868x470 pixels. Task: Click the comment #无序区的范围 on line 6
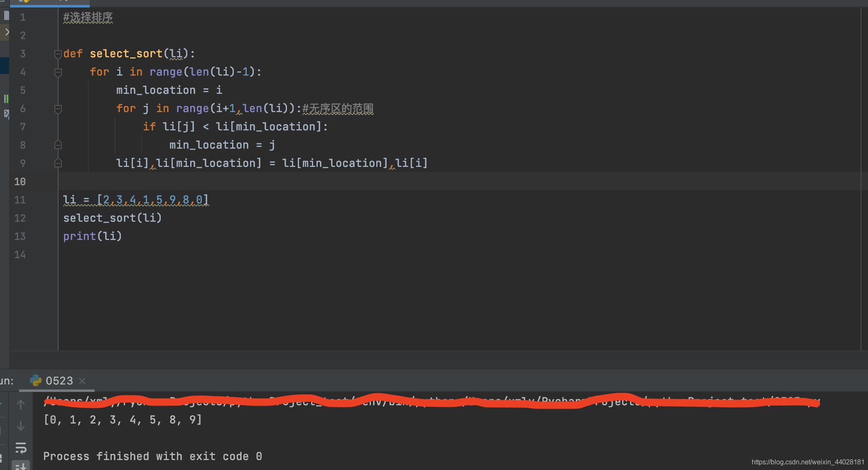coord(338,109)
